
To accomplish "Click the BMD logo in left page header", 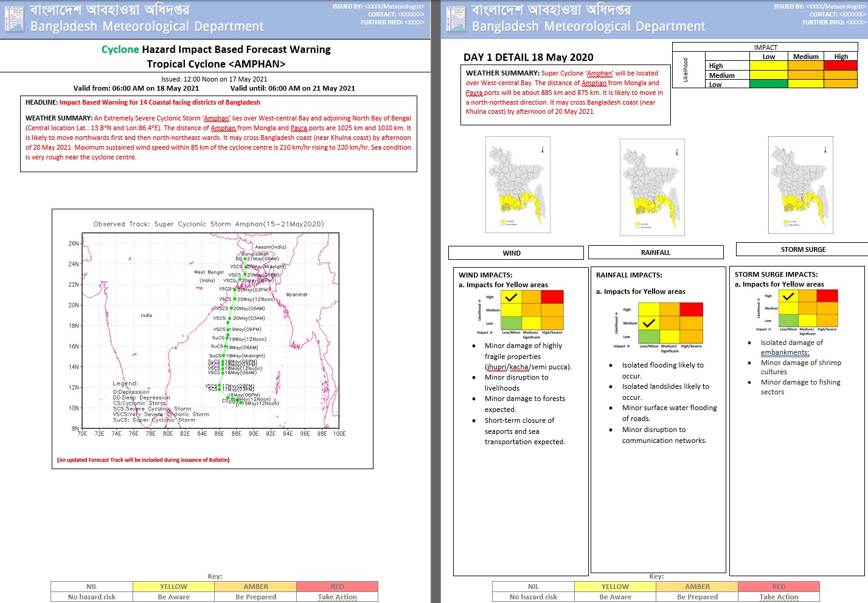I will [14, 19].
